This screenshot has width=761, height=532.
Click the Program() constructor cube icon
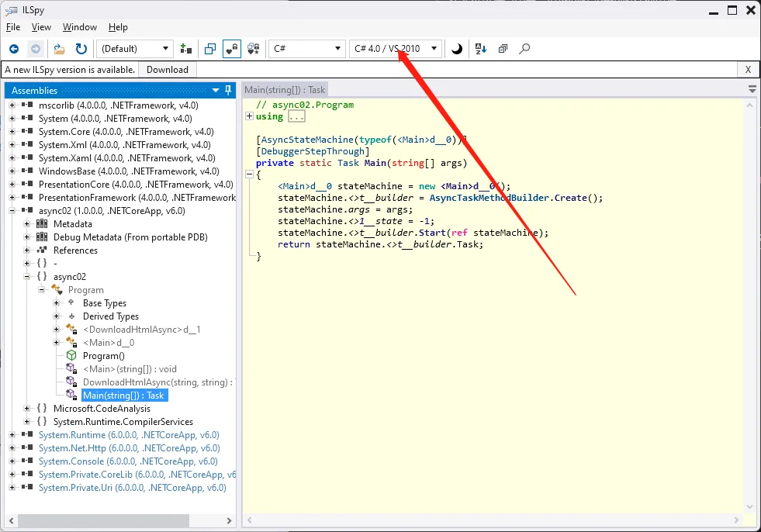coord(71,356)
